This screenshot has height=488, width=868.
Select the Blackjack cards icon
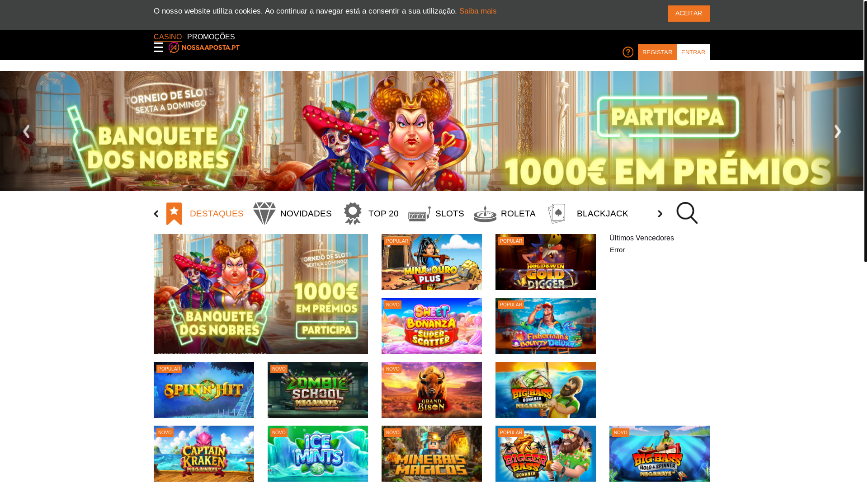557,214
